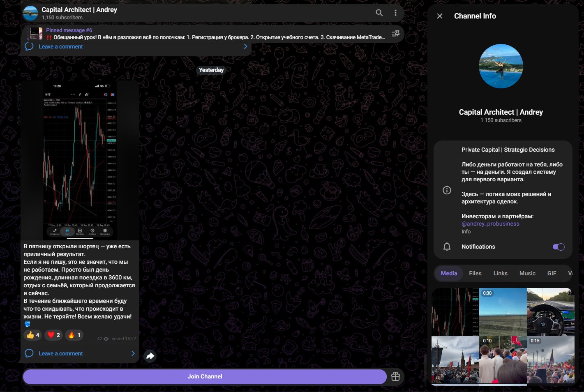Join the channel with Join Channel button
Viewport: 584px width, 392px height.
pyautogui.click(x=205, y=377)
